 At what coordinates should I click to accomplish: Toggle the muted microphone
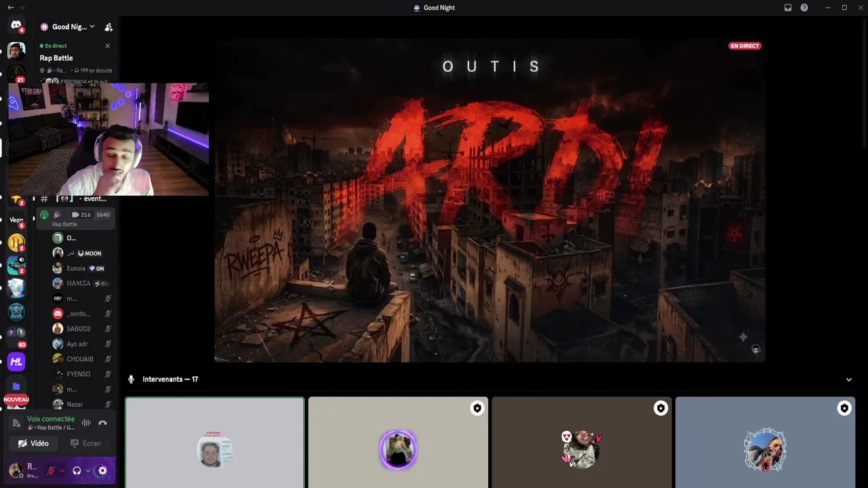[x=51, y=470]
